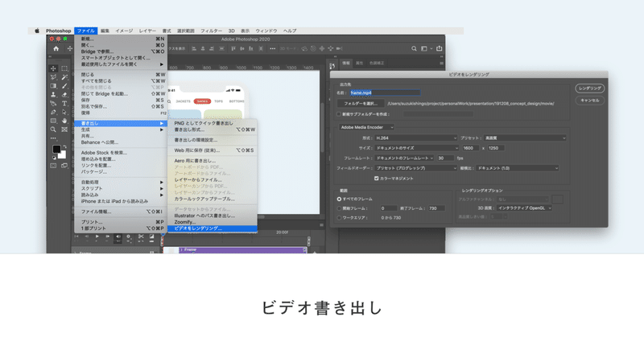Click the search magnifier in Photoshop options bar
Image resolution: width=644 pixels, height=362 pixels.
[x=414, y=48]
